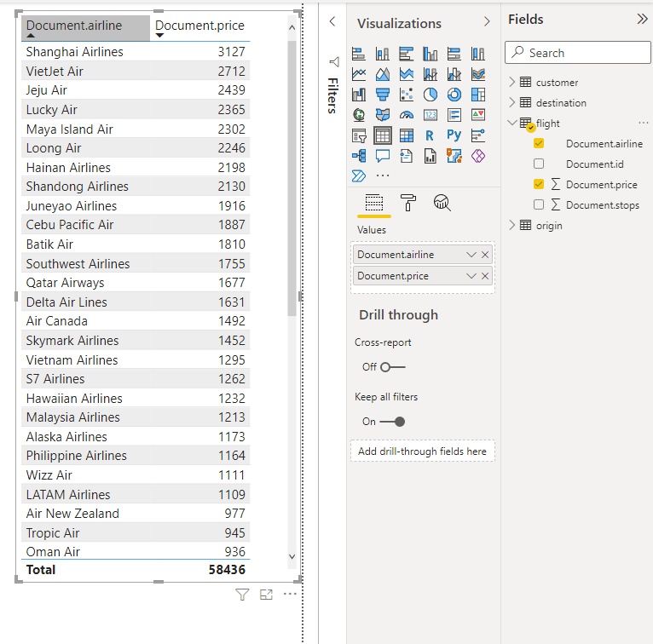Expand the customer table in Fields
Screen dimensions: 653x644
pos(512,82)
